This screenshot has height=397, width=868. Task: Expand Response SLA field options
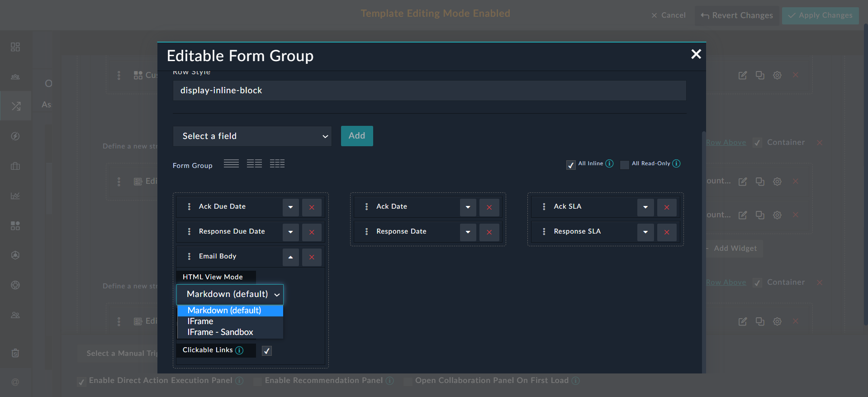(645, 232)
